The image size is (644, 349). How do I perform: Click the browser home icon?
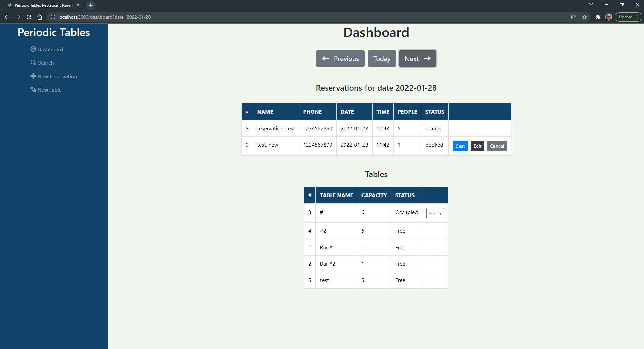tap(40, 17)
